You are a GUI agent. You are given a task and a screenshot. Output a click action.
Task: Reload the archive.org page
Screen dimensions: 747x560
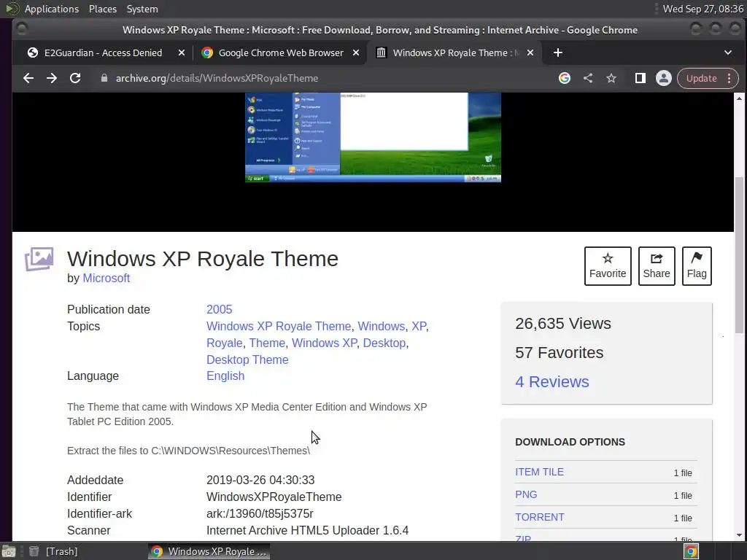coord(75,78)
